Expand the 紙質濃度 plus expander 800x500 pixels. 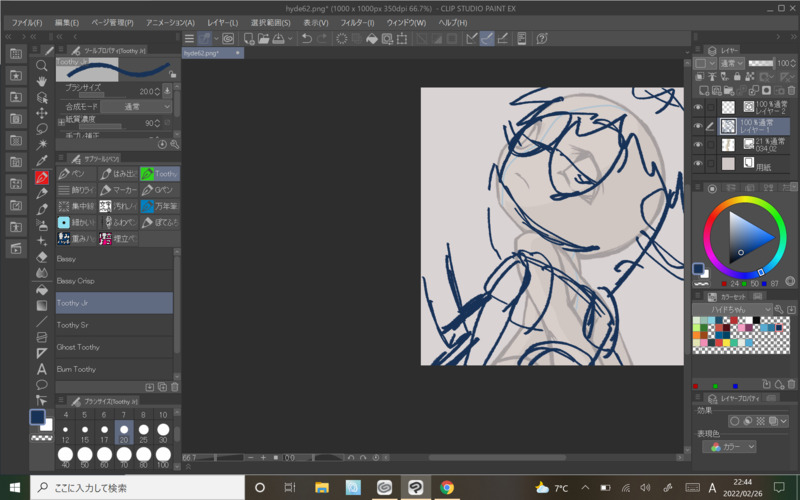(x=61, y=122)
